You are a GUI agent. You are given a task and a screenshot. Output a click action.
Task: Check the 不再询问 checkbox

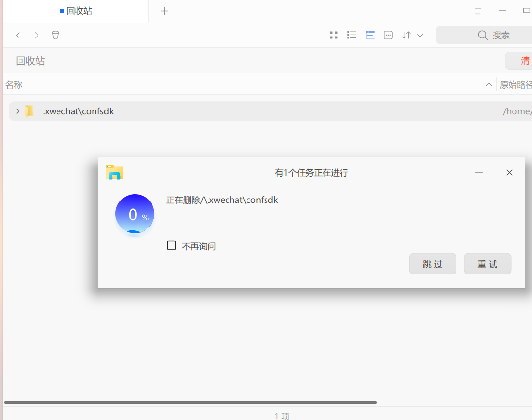(x=171, y=245)
